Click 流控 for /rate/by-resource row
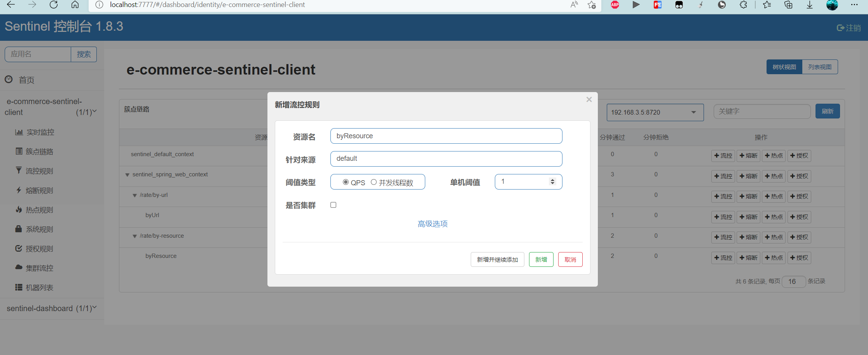 [723, 237]
